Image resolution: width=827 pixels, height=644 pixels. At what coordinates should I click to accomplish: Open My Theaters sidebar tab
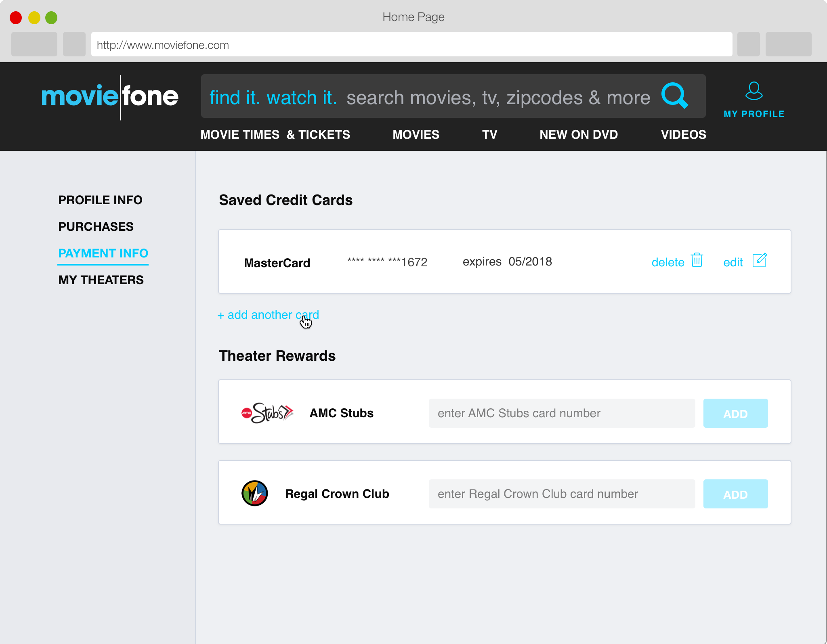coord(101,280)
